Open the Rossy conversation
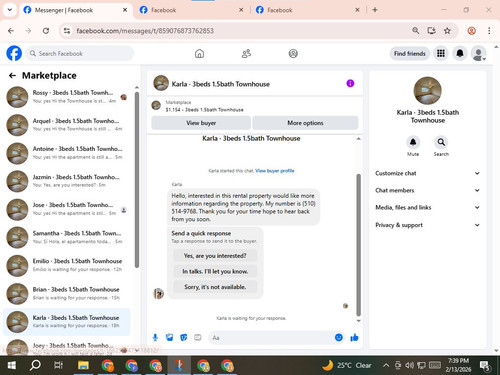Image resolution: width=500 pixels, height=375 pixels. (67, 97)
